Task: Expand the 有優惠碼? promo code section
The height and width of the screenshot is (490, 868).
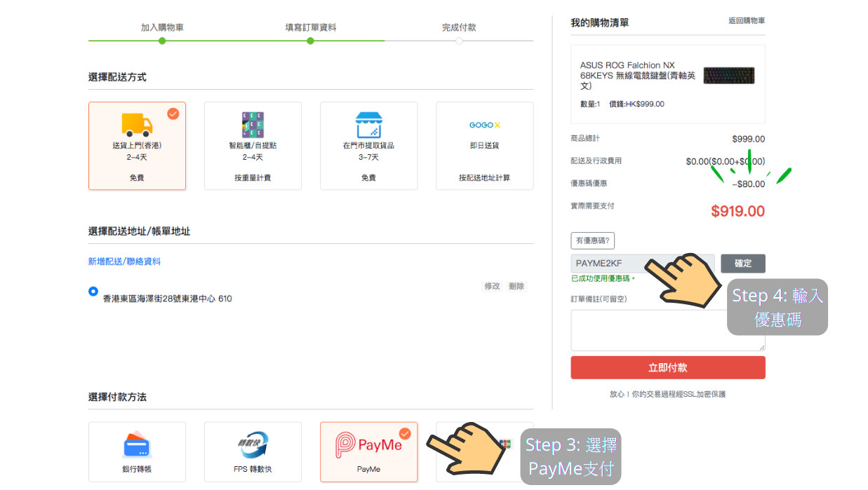Action: [x=593, y=240]
